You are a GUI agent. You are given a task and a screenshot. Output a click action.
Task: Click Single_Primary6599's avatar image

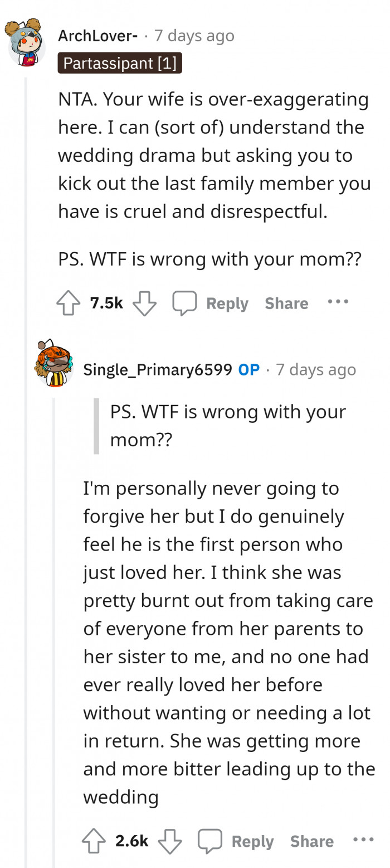(53, 363)
